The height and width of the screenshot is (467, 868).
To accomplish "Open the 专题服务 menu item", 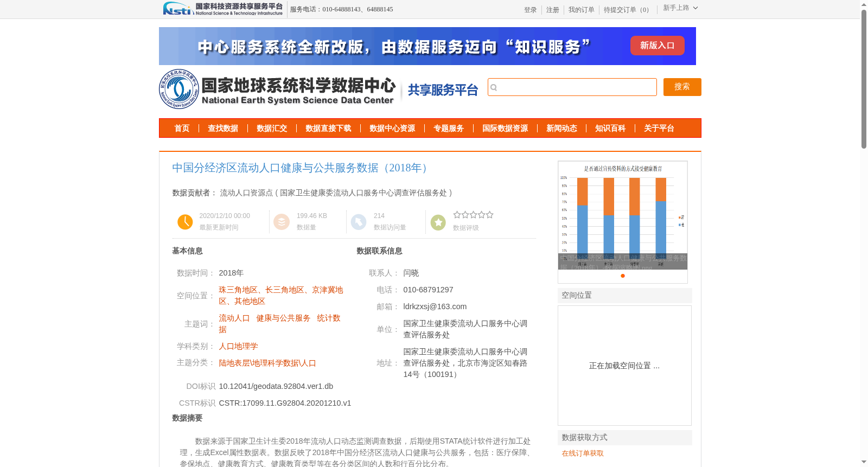I will (x=449, y=128).
